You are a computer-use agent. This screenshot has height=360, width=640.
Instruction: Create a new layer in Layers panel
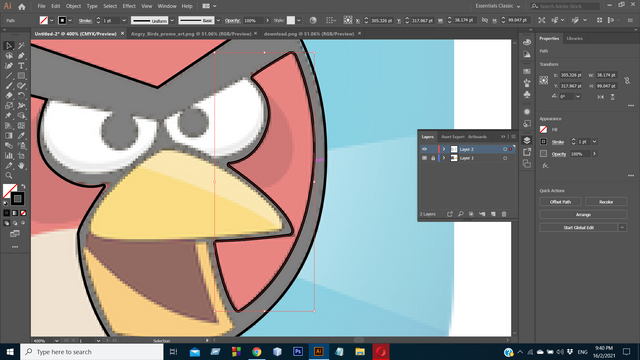493,214
